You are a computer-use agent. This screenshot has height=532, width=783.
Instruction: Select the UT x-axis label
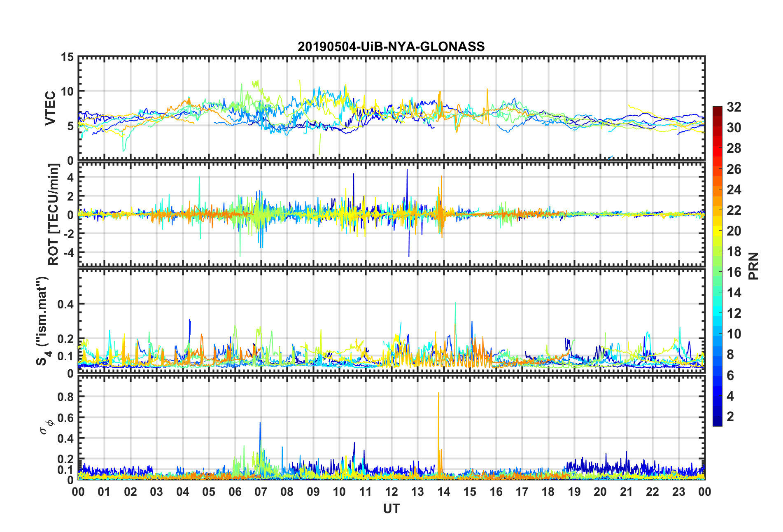pyautogui.click(x=391, y=509)
